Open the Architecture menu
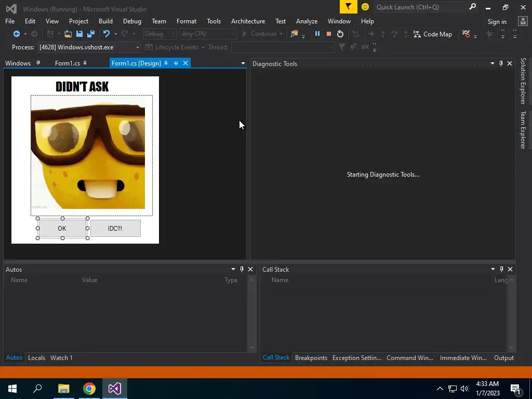This screenshot has width=532, height=399. [x=248, y=21]
